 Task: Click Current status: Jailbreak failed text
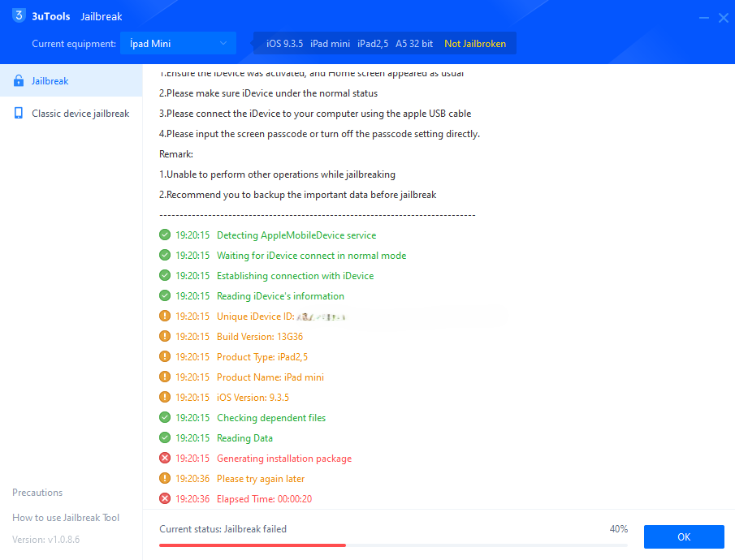(x=223, y=529)
